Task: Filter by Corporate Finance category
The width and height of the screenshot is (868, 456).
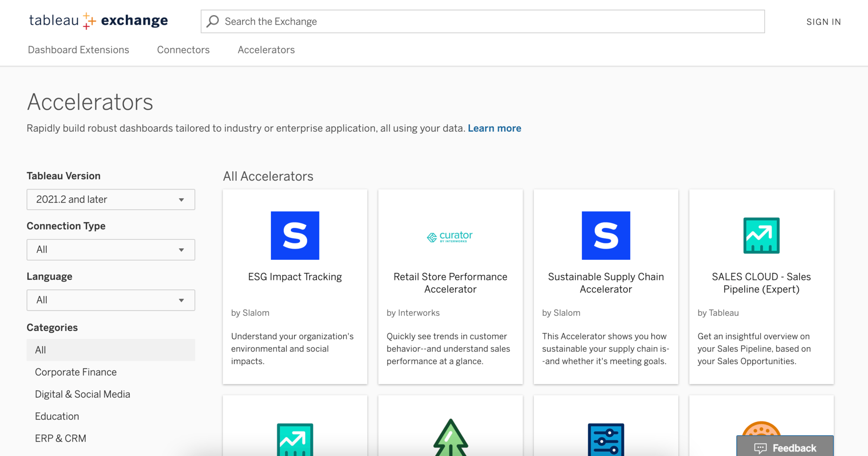Action: pyautogui.click(x=76, y=372)
